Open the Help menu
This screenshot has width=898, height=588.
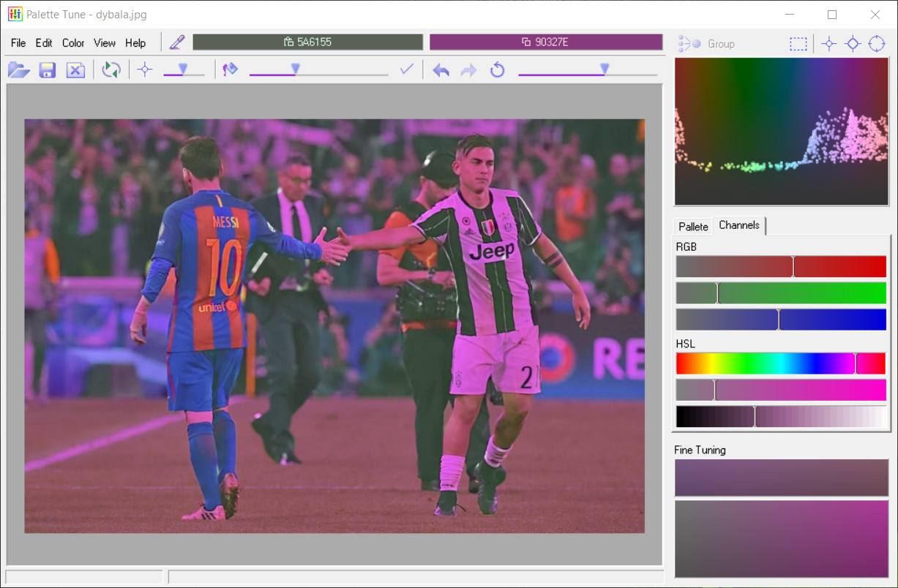(x=135, y=43)
